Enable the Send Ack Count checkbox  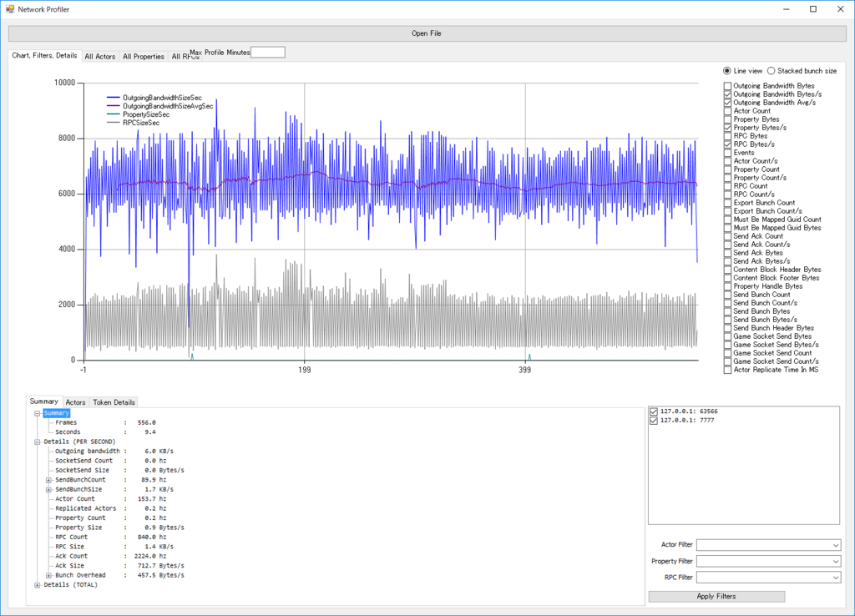click(x=727, y=236)
